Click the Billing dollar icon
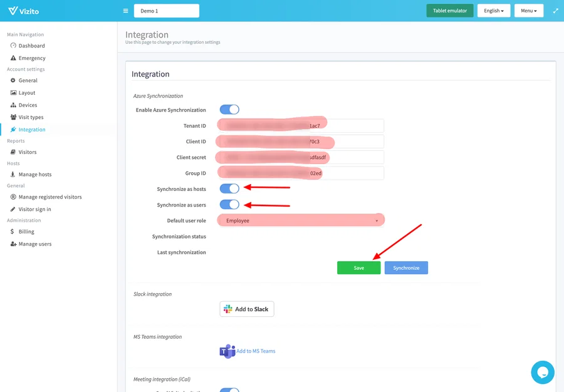The image size is (564, 392). click(x=14, y=231)
